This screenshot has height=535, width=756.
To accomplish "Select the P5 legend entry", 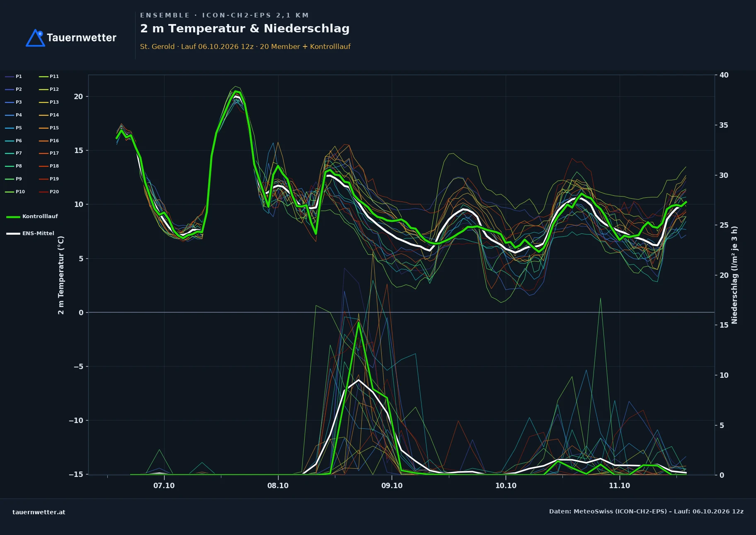I will (x=14, y=128).
